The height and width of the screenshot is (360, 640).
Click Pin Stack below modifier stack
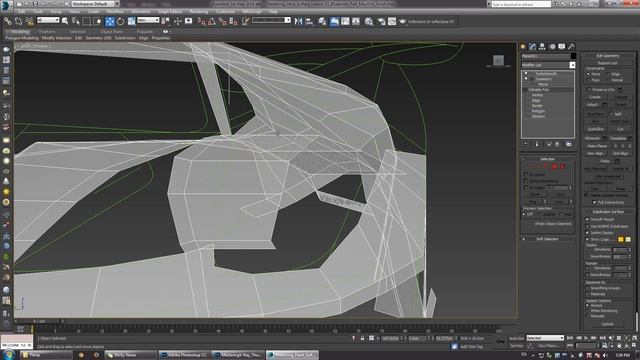click(526, 144)
